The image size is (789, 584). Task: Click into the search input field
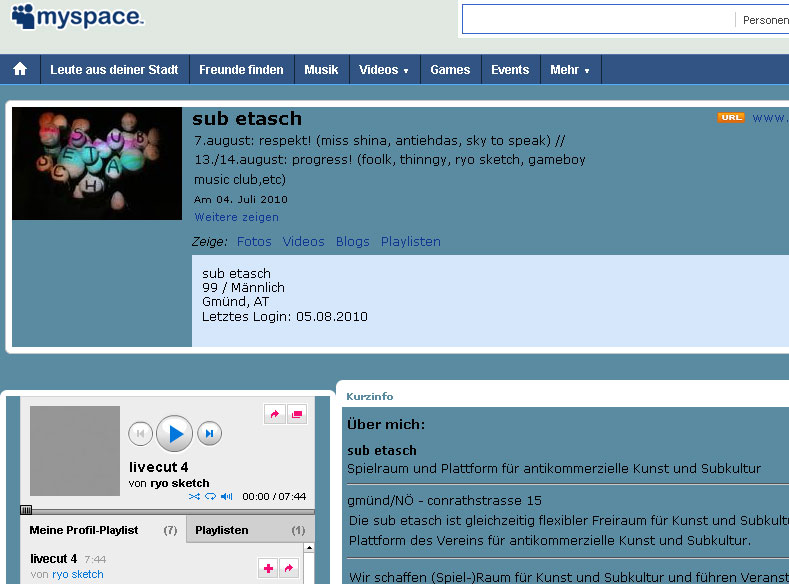point(599,20)
